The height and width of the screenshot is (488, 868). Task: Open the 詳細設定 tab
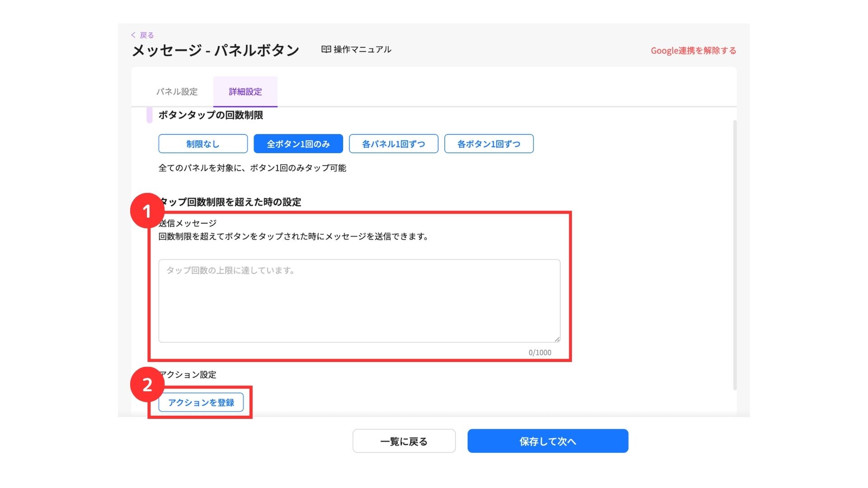245,92
